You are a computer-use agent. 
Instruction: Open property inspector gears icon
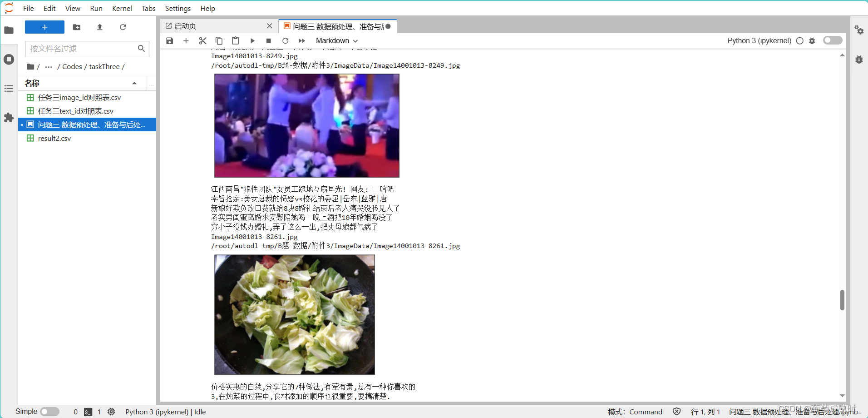pyautogui.click(x=859, y=30)
